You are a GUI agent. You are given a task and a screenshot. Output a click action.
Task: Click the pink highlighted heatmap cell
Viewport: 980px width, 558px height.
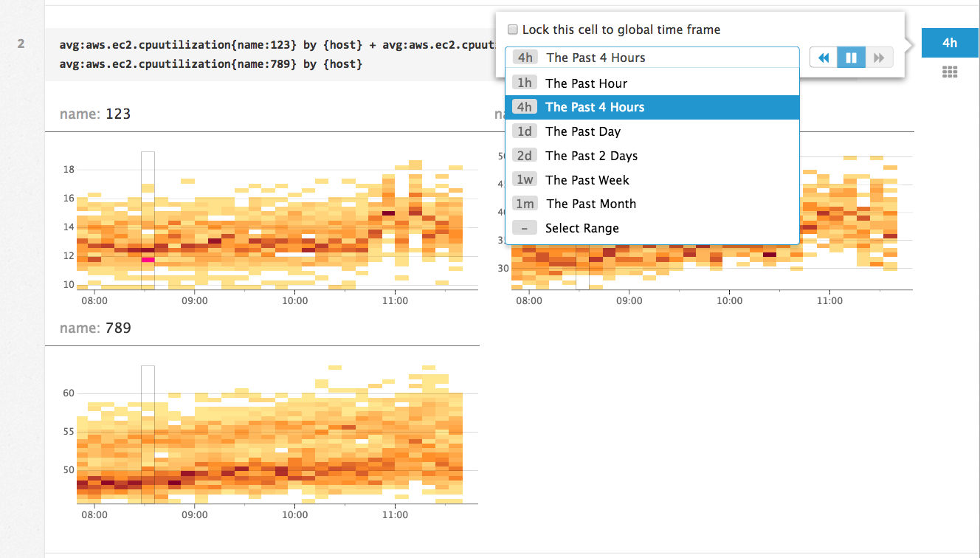(148, 260)
